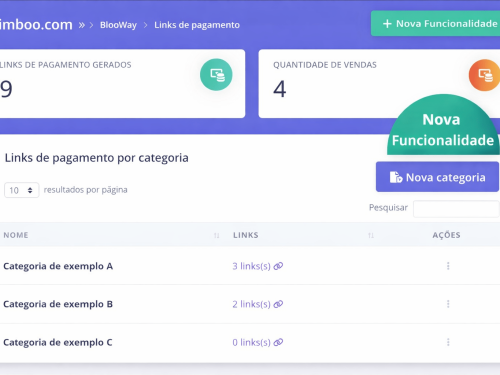Select Categoria de exemplo C name
The width and height of the screenshot is (500, 375).
58,342
